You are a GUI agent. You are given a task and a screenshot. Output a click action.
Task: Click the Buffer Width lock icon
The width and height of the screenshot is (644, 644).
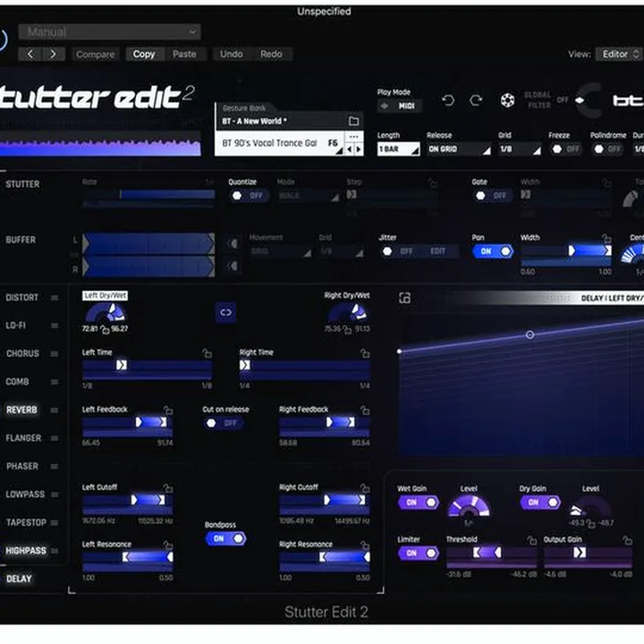pyautogui.click(x=606, y=238)
